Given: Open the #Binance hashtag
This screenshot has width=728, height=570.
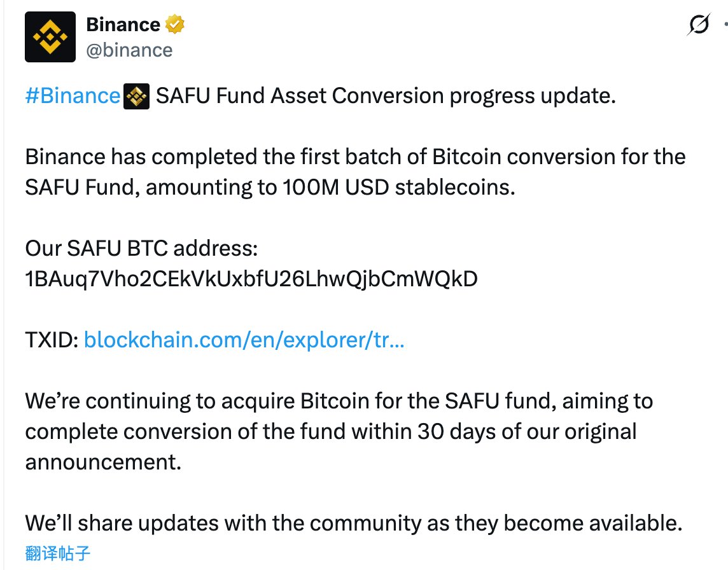Looking at the screenshot, I should (73, 96).
